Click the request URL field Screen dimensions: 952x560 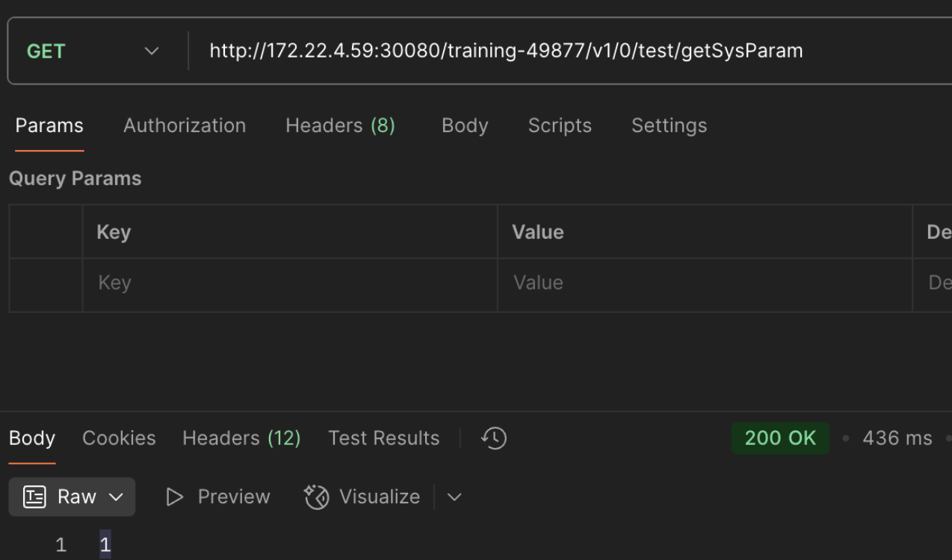pyautogui.click(x=506, y=52)
